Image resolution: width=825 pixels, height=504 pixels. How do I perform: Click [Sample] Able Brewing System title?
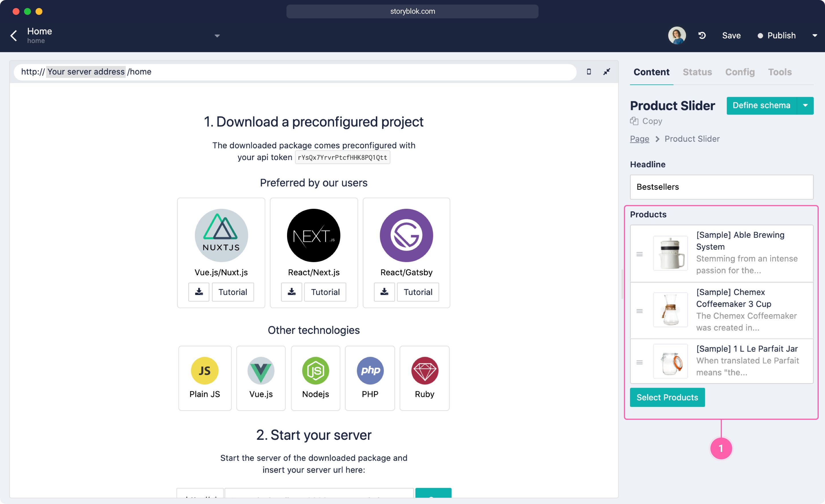[740, 241]
